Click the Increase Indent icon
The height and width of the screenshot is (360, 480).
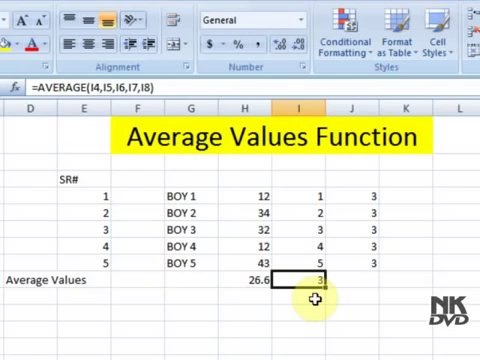[x=149, y=44]
